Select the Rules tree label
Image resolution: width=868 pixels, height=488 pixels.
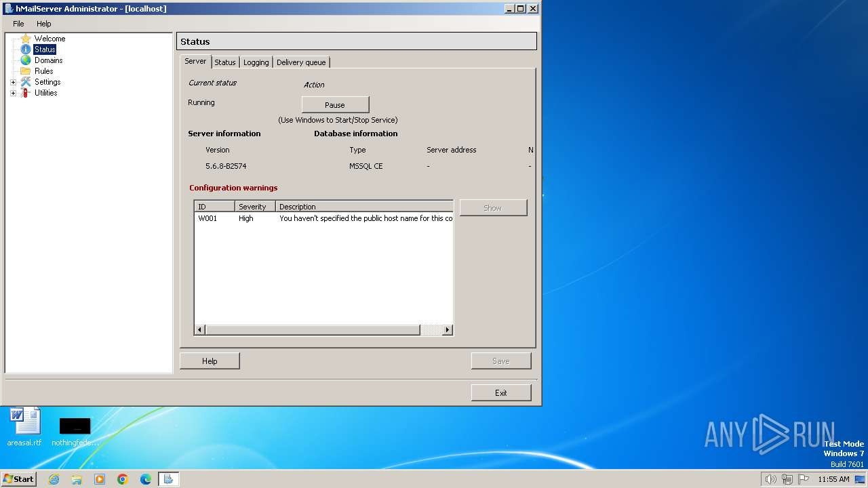tap(43, 71)
